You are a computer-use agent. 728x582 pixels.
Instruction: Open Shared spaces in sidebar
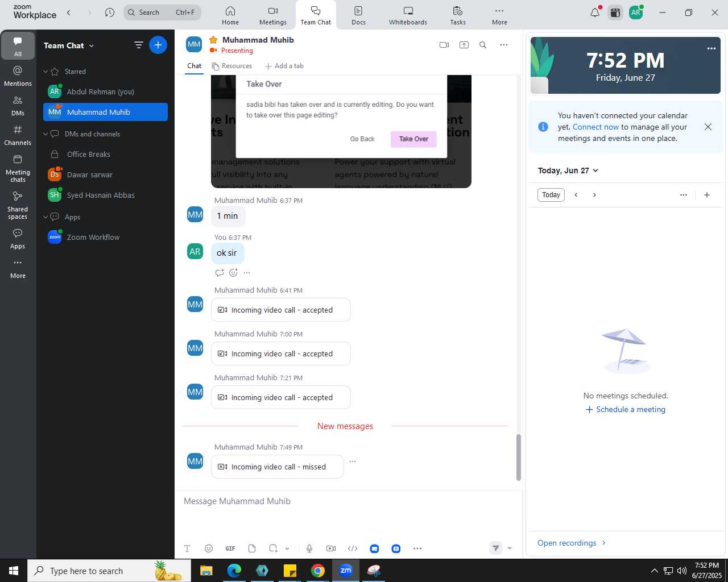pos(18,205)
